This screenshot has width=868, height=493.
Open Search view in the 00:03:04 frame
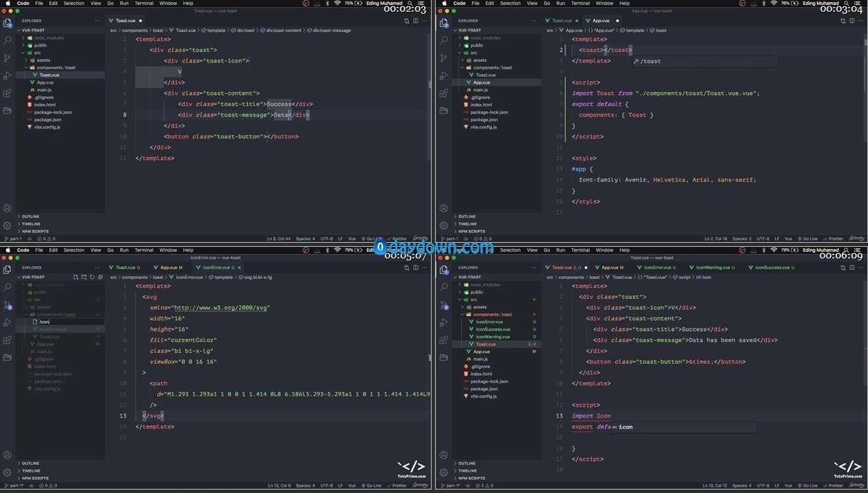[444, 40]
